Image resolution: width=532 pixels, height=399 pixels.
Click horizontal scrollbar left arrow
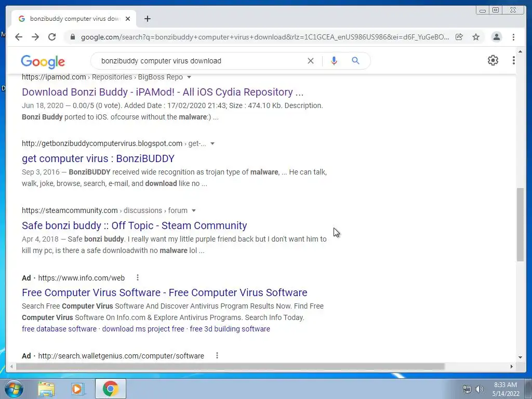11,366
